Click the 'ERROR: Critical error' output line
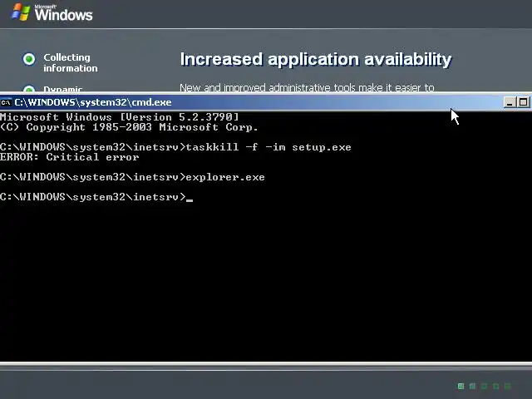 click(x=70, y=157)
